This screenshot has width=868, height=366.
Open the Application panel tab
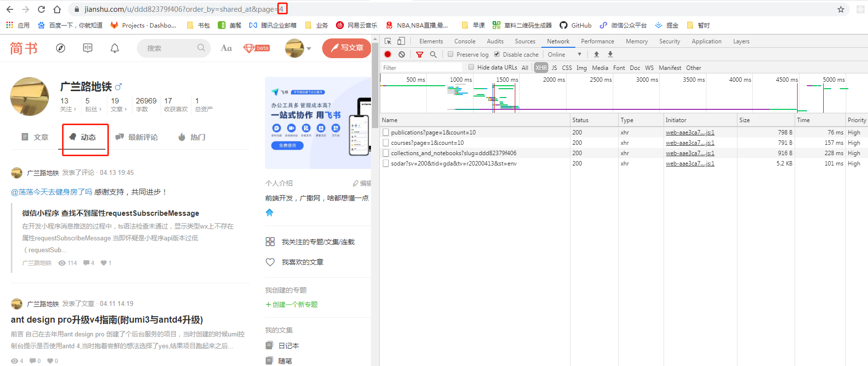click(x=706, y=41)
